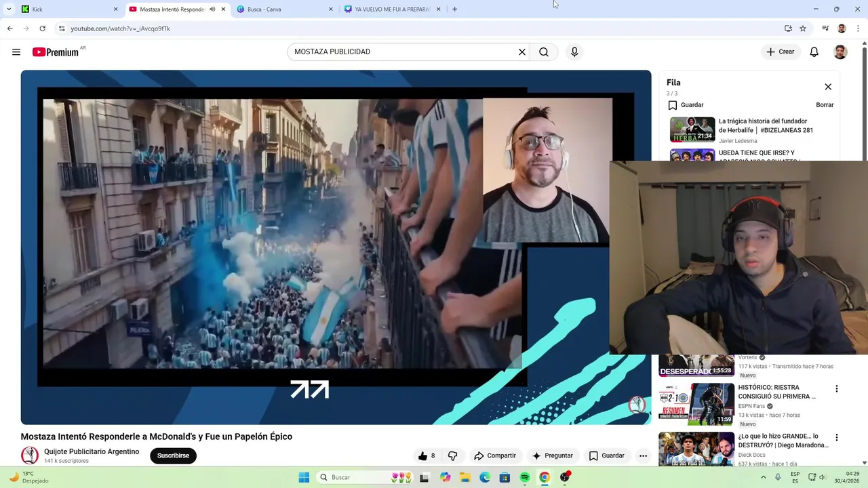Launch Spotify from the taskbar
Viewport: 868px width, 488px height.
point(525,477)
